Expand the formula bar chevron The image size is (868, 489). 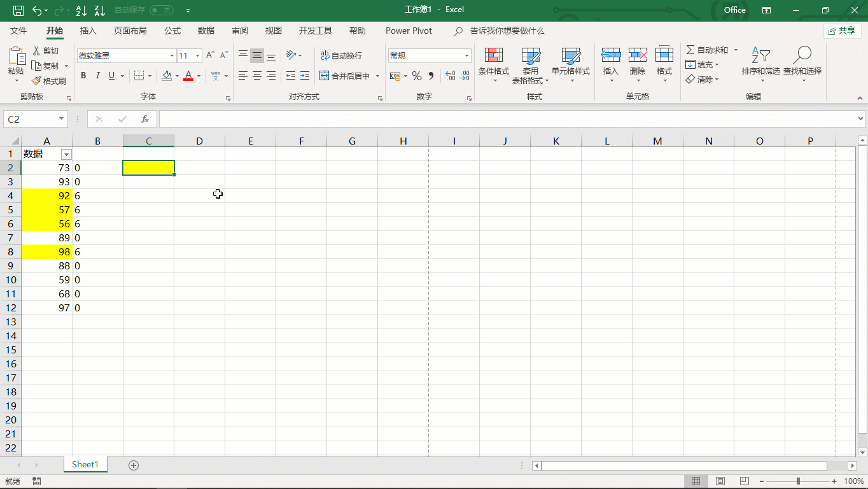(861, 119)
